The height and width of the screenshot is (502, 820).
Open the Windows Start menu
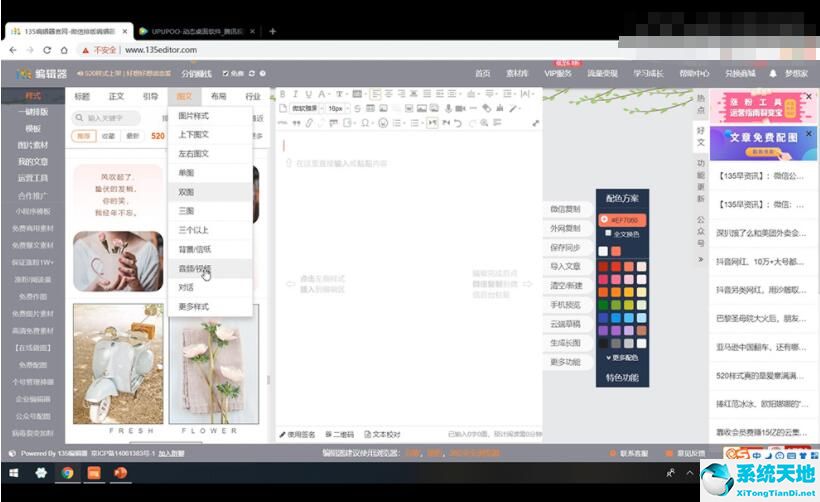click(x=14, y=473)
